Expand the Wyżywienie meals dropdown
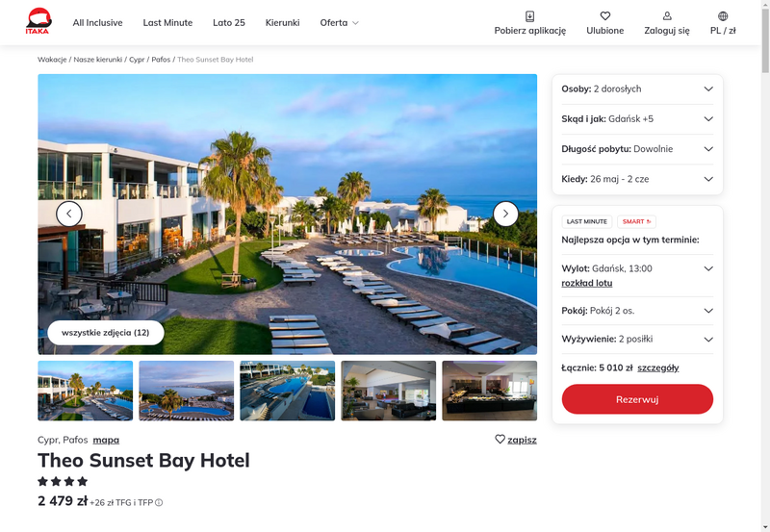The width and height of the screenshot is (770, 532). pos(637,340)
